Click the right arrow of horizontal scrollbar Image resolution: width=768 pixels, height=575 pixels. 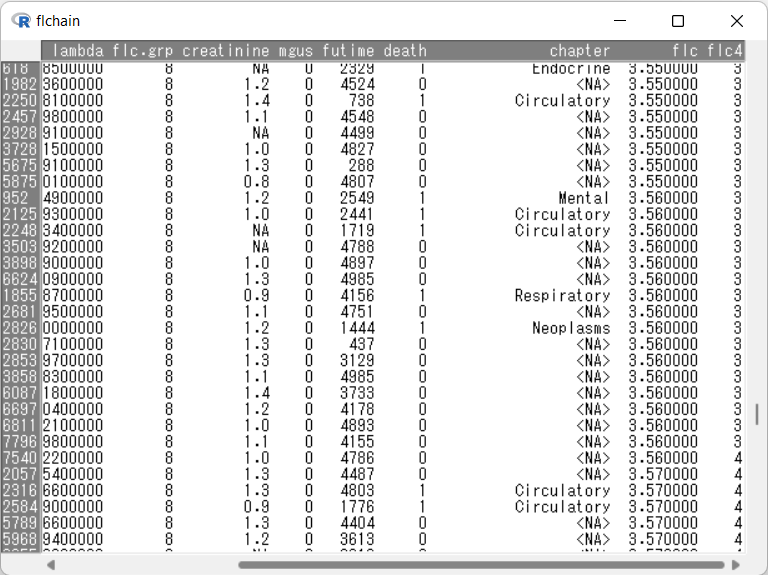tap(739, 565)
